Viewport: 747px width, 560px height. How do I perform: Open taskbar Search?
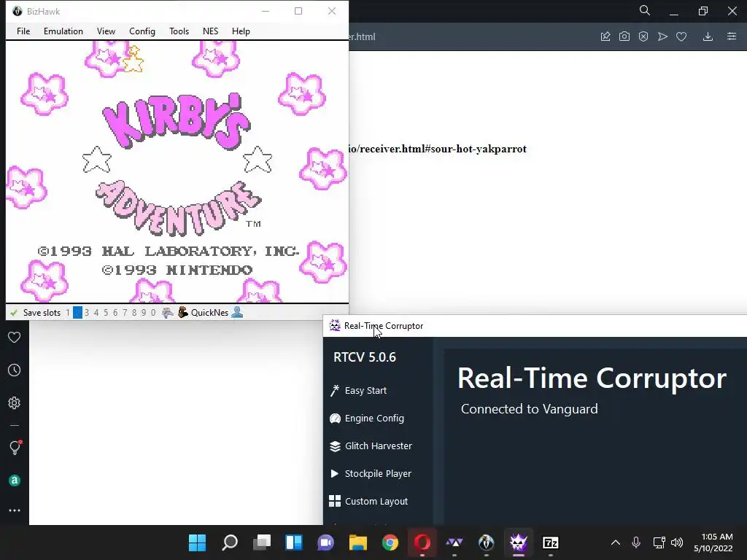(230, 542)
